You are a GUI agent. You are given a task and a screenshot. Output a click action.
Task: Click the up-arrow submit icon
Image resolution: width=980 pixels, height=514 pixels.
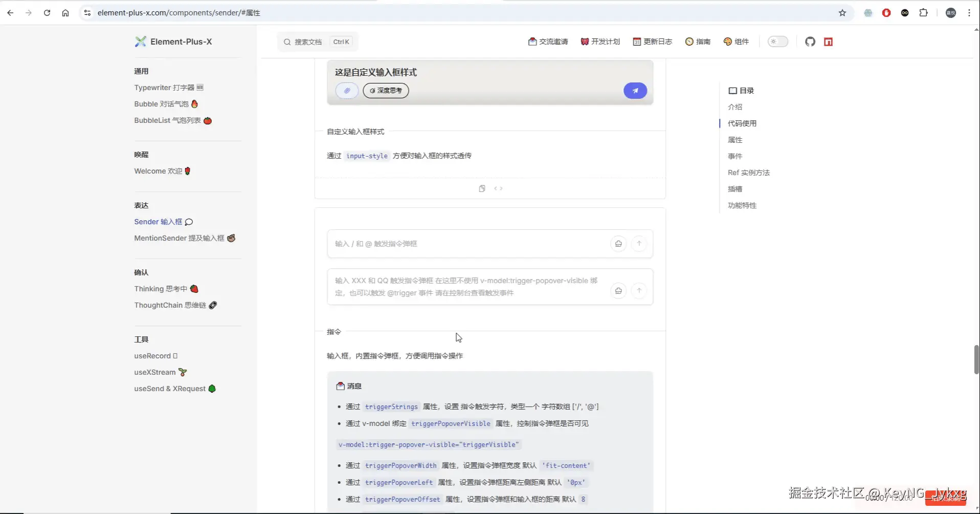click(x=639, y=244)
